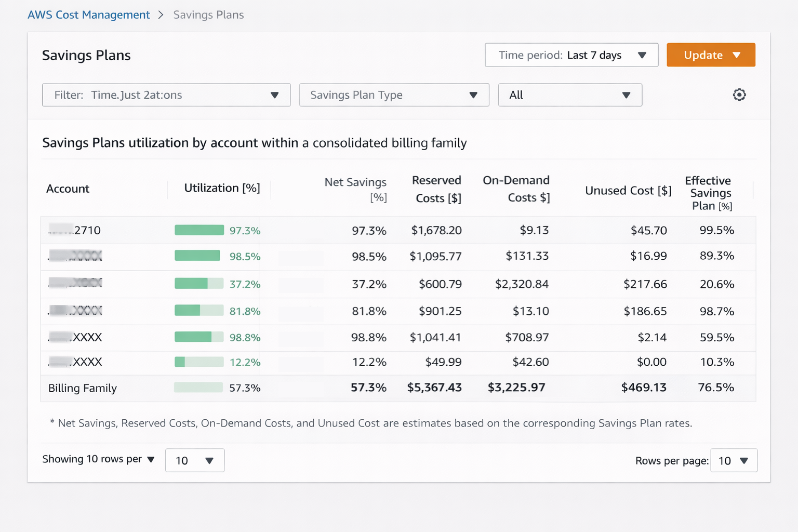Click the 20.6% effective savings cell
This screenshot has height=532, width=798.
[717, 284]
